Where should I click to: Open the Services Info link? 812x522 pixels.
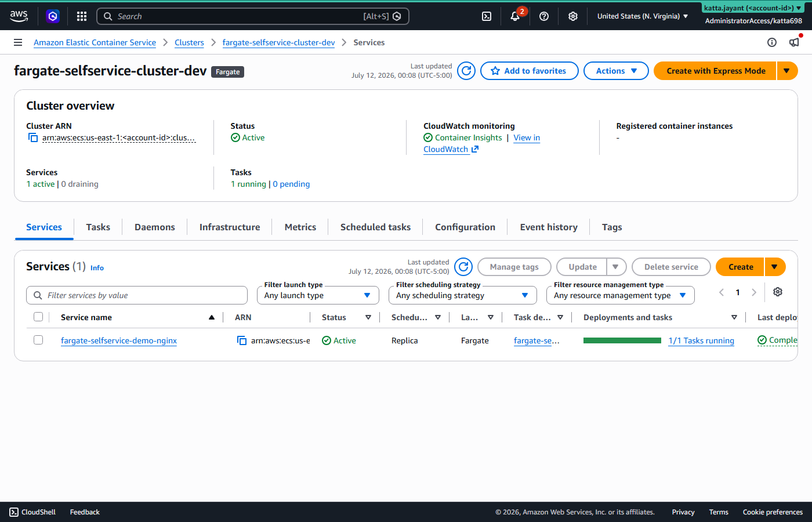(x=97, y=268)
